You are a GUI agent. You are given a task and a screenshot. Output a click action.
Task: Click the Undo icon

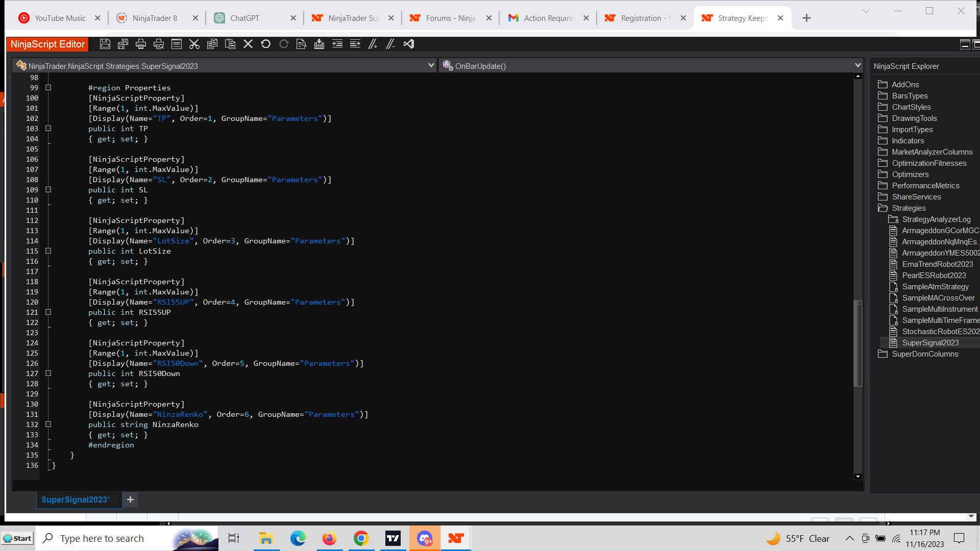[266, 44]
